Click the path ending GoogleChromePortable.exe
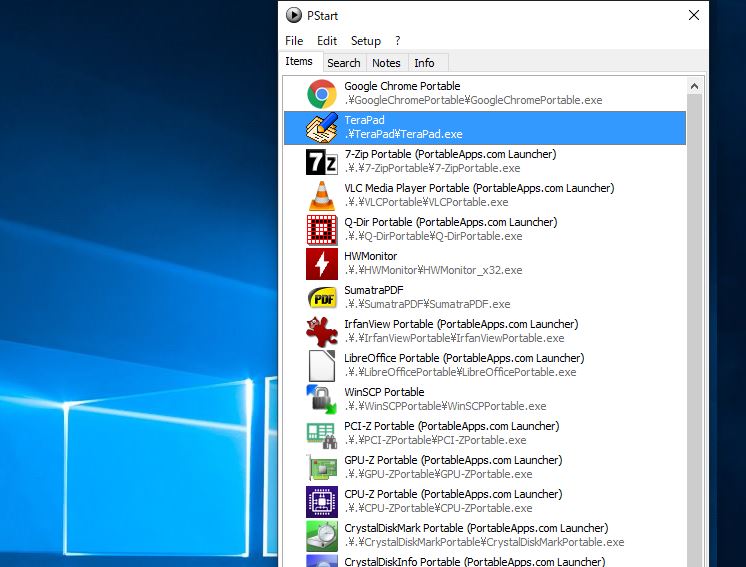The image size is (746, 567). 473,100
